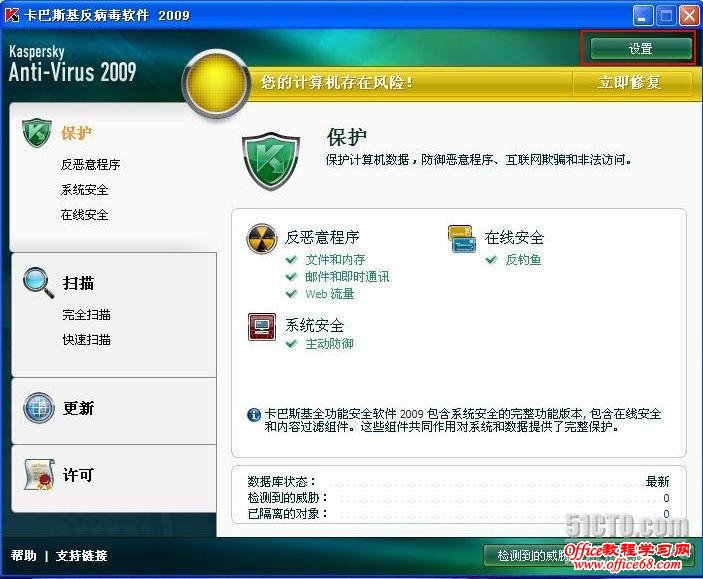Minimize the Kaspersky window

tap(643, 16)
